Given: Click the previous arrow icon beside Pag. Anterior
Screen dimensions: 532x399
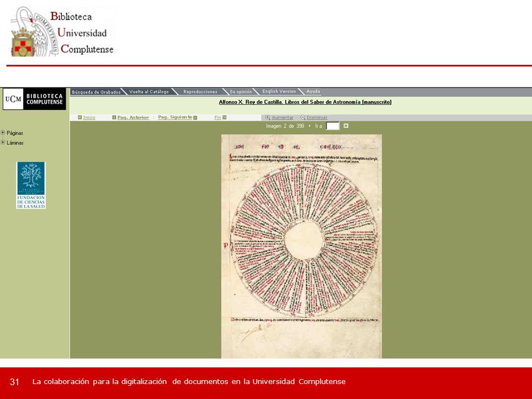Looking at the screenshot, I should point(114,117).
